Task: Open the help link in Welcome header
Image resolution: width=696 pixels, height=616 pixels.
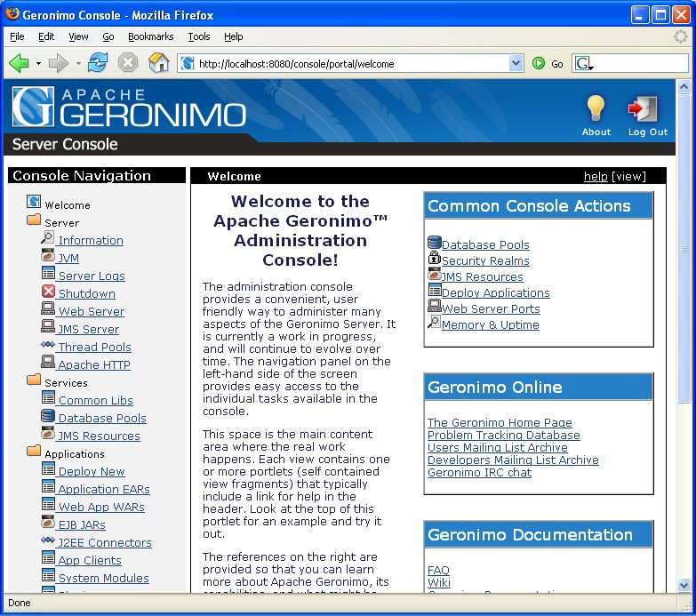Action: (x=596, y=176)
